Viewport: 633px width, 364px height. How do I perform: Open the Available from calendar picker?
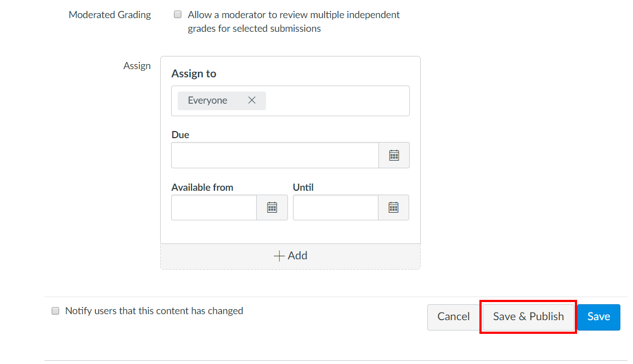(x=272, y=207)
